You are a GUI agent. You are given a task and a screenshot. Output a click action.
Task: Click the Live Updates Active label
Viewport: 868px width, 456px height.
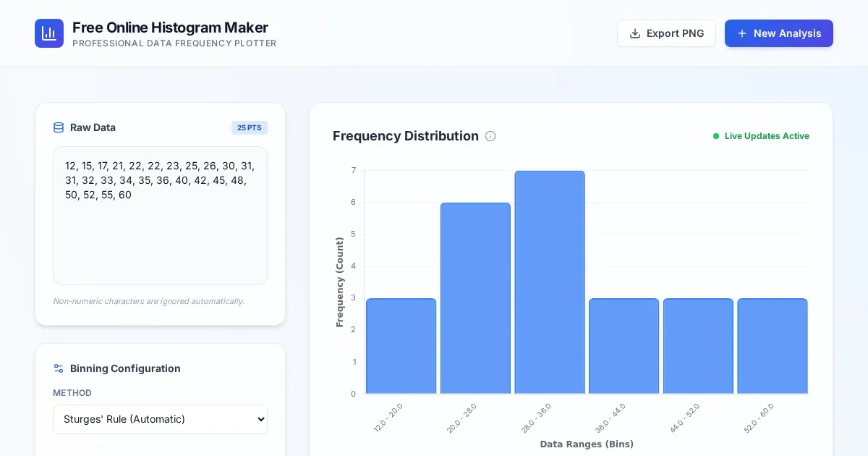pyautogui.click(x=767, y=136)
